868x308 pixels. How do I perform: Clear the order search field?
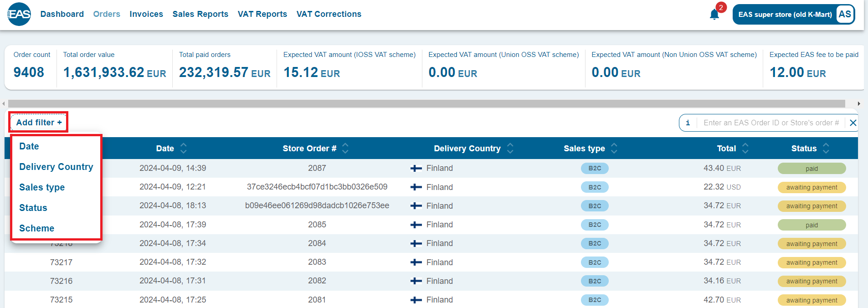[x=853, y=123]
